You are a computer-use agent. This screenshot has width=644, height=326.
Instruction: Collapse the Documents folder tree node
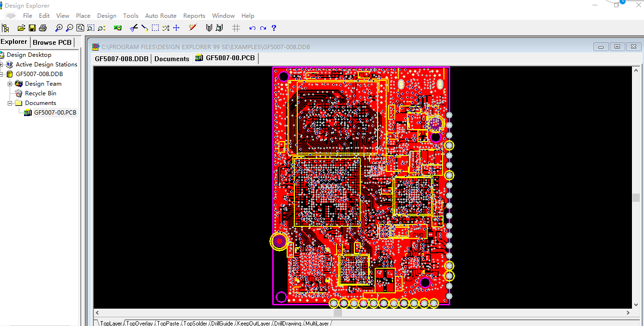[x=10, y=103]
